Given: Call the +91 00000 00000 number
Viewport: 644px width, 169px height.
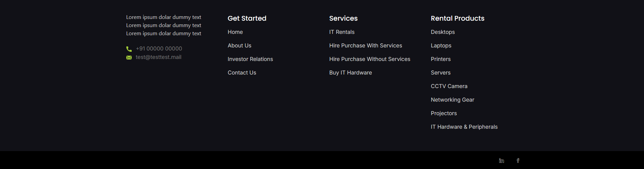Looking at the screenshot, I should (x=159, y=49).
